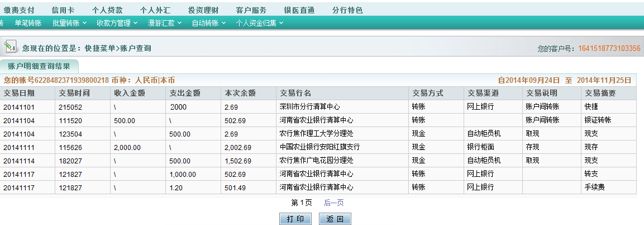Click bank name 农行焦作广电花园分理处
644x225 pixels.
(x=316, y=161)
